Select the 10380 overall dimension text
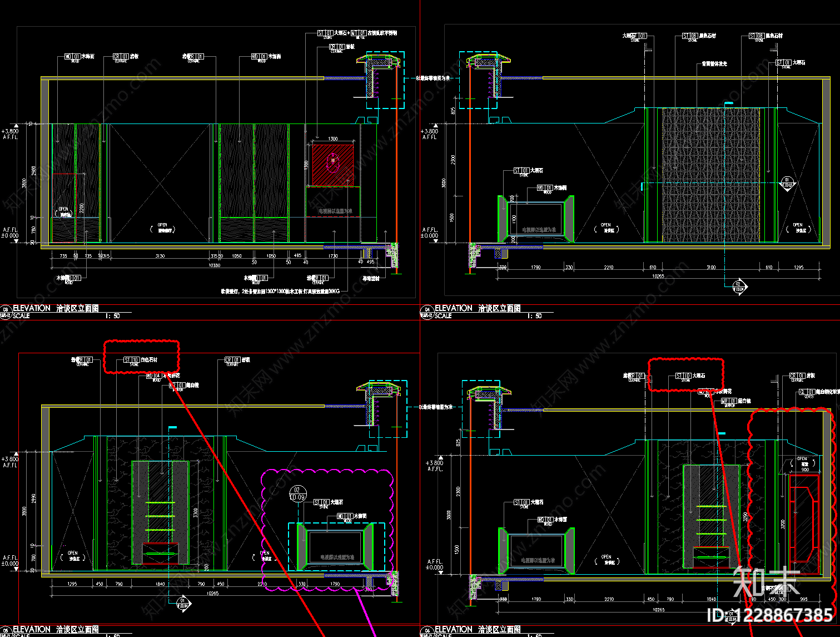The height and width of the screenshot is (637, 840). click(214, 265)
